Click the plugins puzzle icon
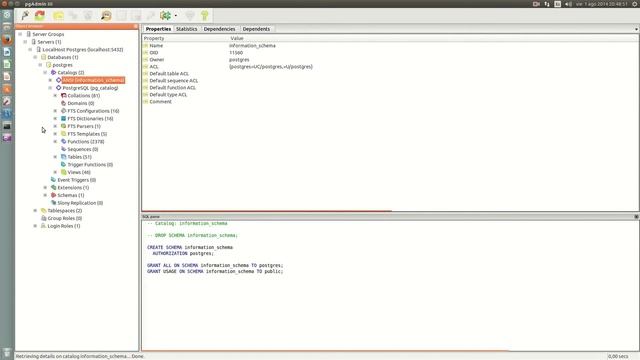 pos(165,16)
